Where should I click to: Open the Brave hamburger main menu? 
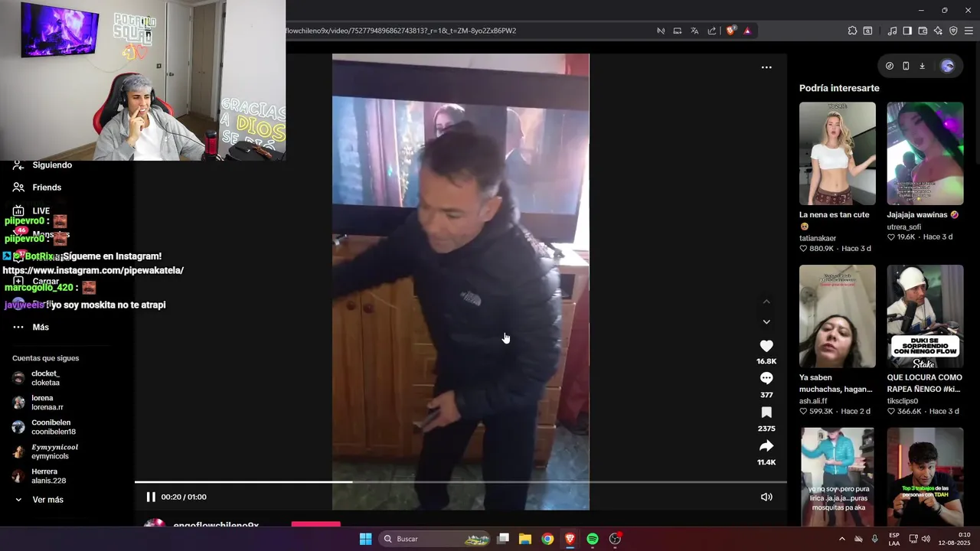[x=969, y=31]
